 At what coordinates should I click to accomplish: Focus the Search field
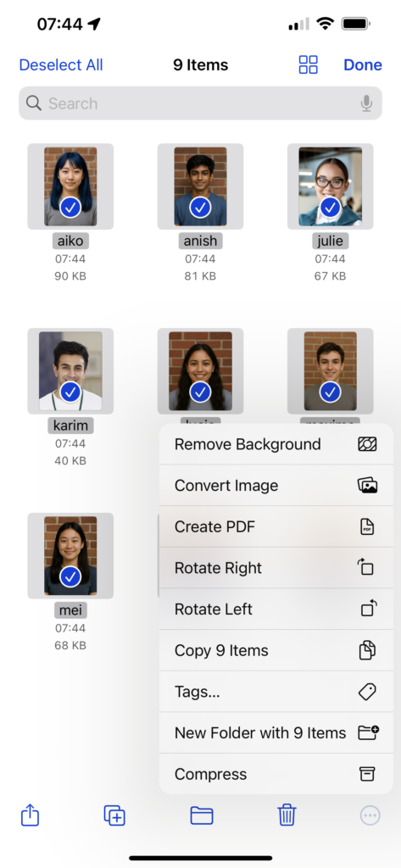pyautogui.click(x=200, y=103)
